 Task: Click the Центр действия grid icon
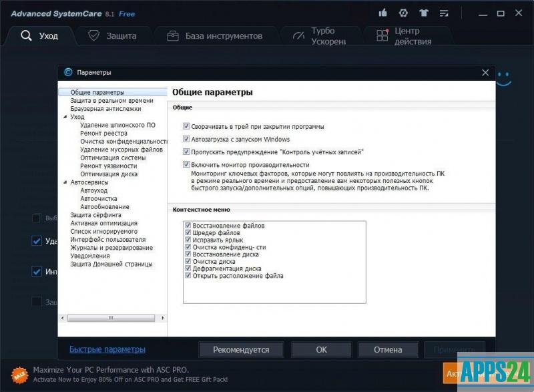[x=382, y=35]
